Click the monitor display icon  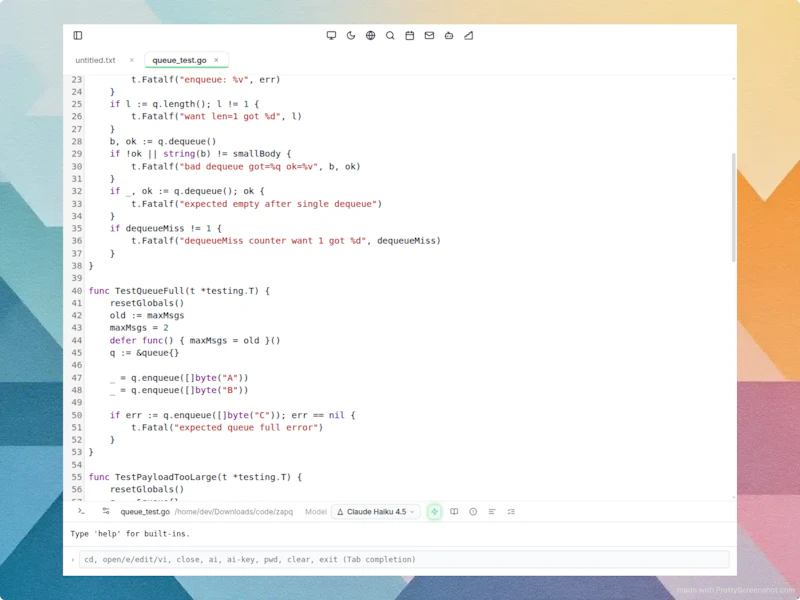point(331,35)
